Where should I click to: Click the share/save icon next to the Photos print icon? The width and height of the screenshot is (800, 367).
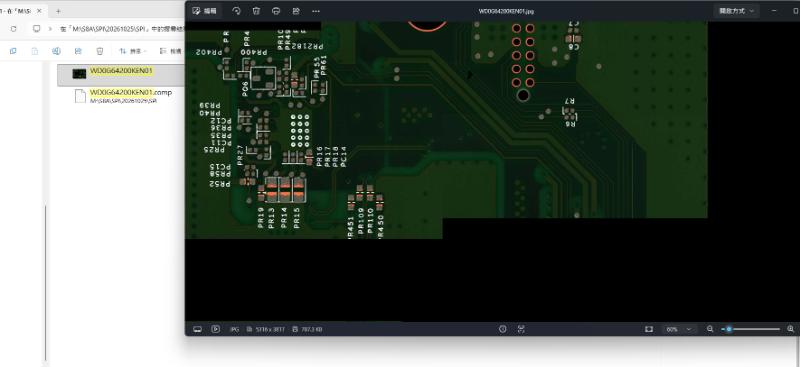[x=296, y=11]
